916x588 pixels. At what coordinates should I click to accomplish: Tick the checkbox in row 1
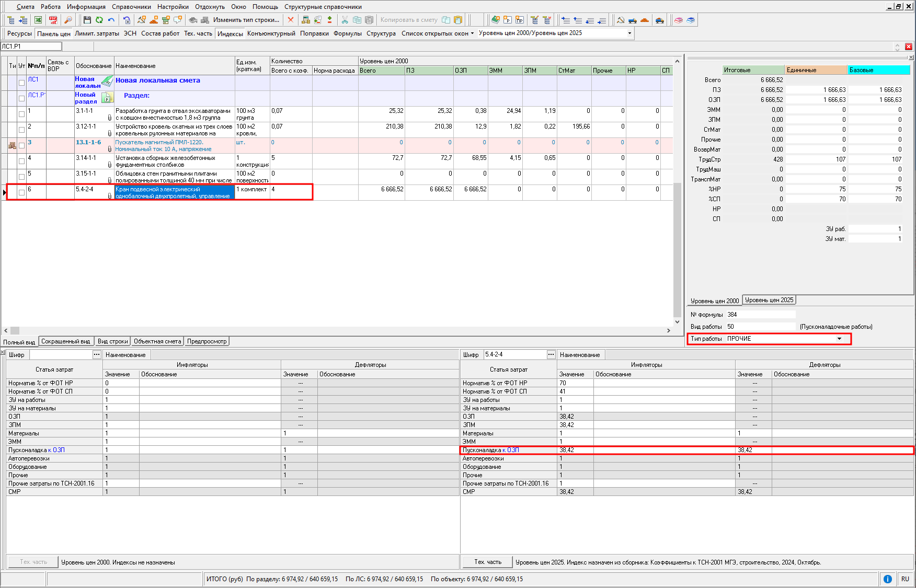coord(21,114)
